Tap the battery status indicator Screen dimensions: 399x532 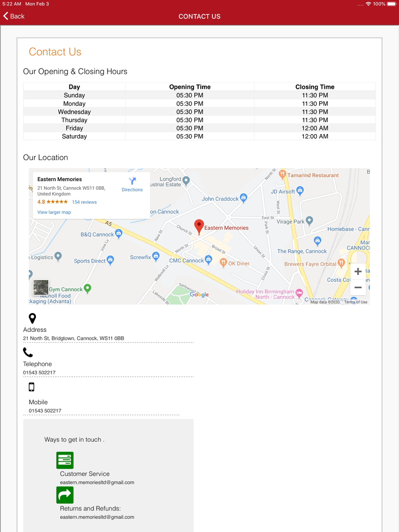coord(391,4)
